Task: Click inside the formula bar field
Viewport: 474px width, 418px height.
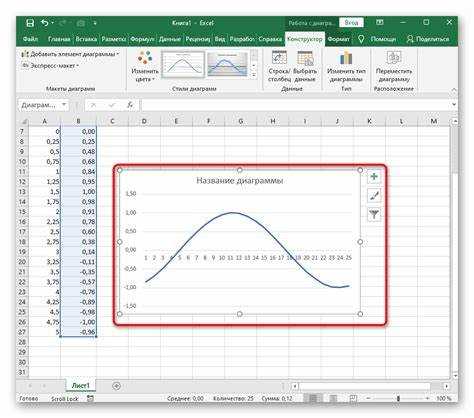Action: tap(295, 105)
